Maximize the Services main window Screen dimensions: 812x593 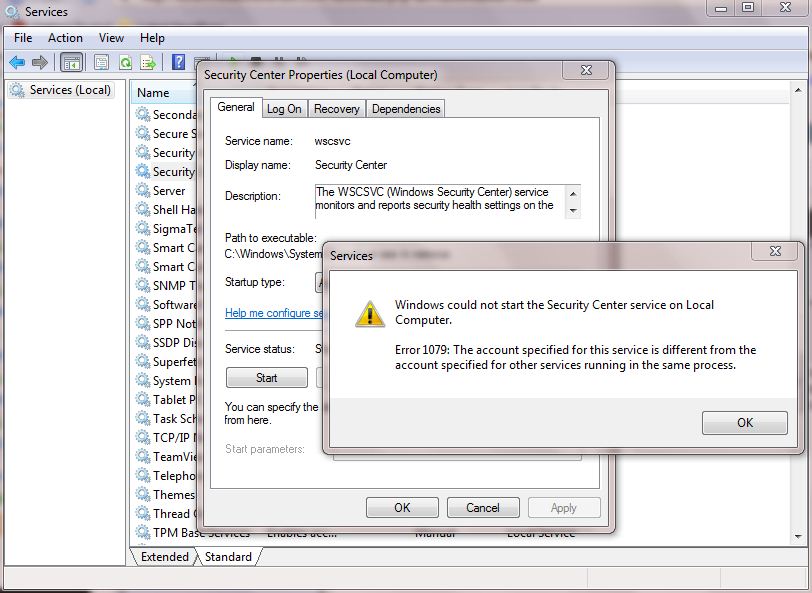point(748,7)
